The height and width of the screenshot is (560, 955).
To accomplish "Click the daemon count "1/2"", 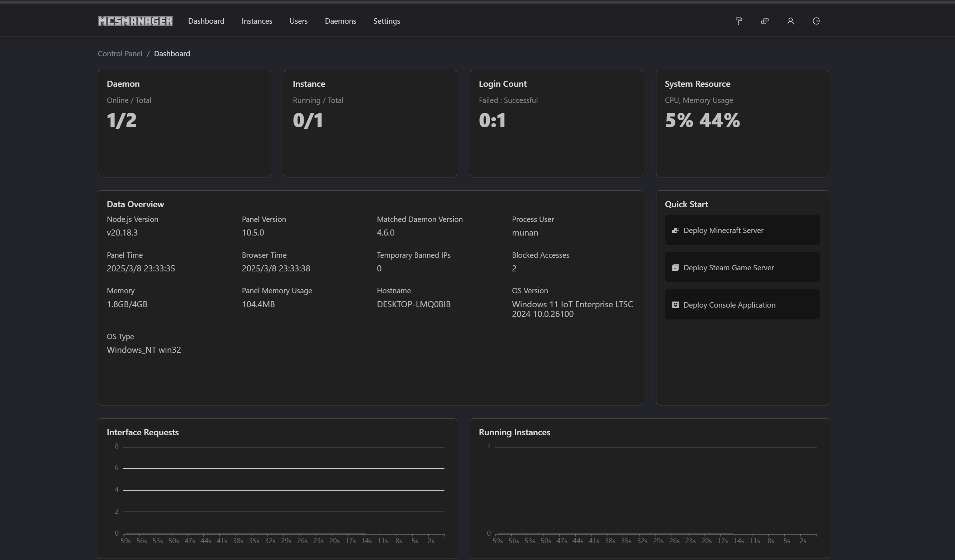I will [x=122, y=120].
